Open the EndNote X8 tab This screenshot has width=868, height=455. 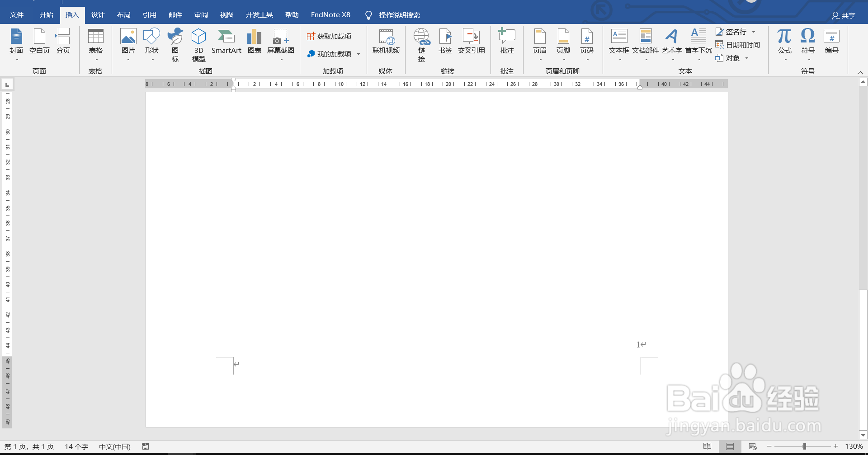point(330,15)
